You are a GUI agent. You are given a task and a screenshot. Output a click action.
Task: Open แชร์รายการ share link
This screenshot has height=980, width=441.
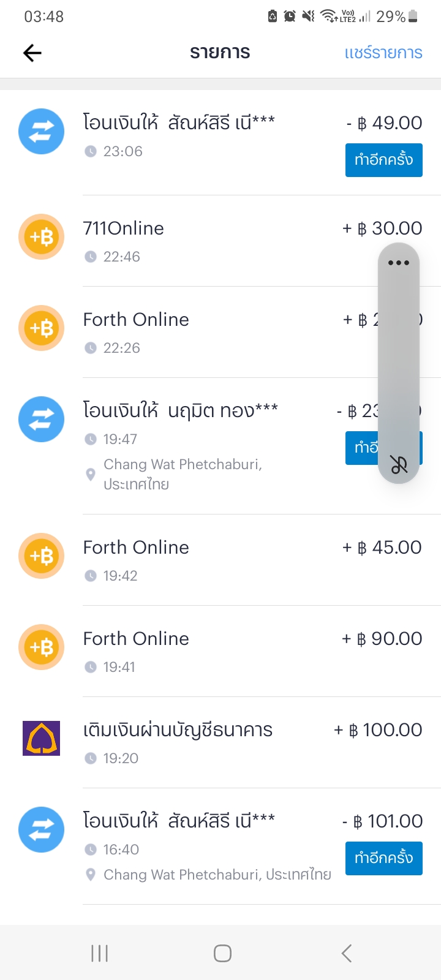[x=383, y=53]
